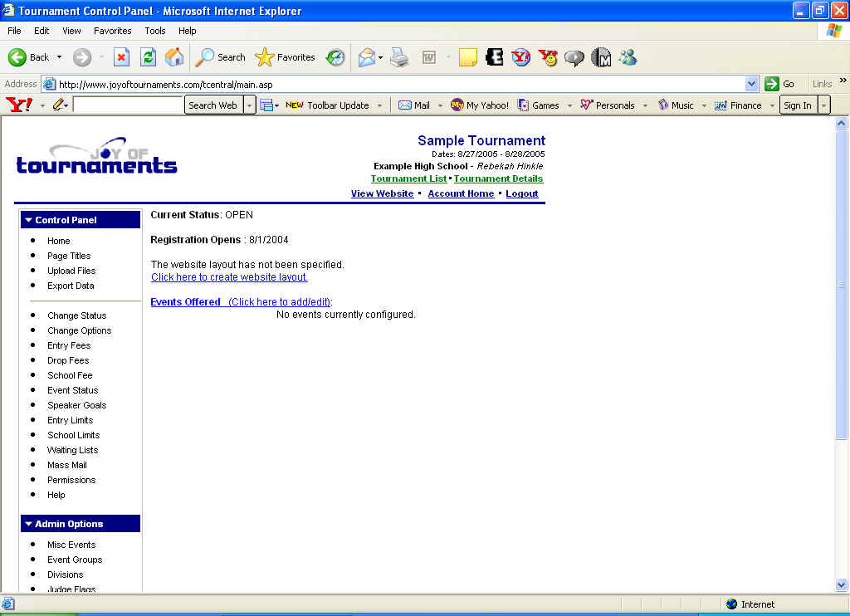Click the Print icon
Viewport: 850px width, 616px height.
coord(399,57)
